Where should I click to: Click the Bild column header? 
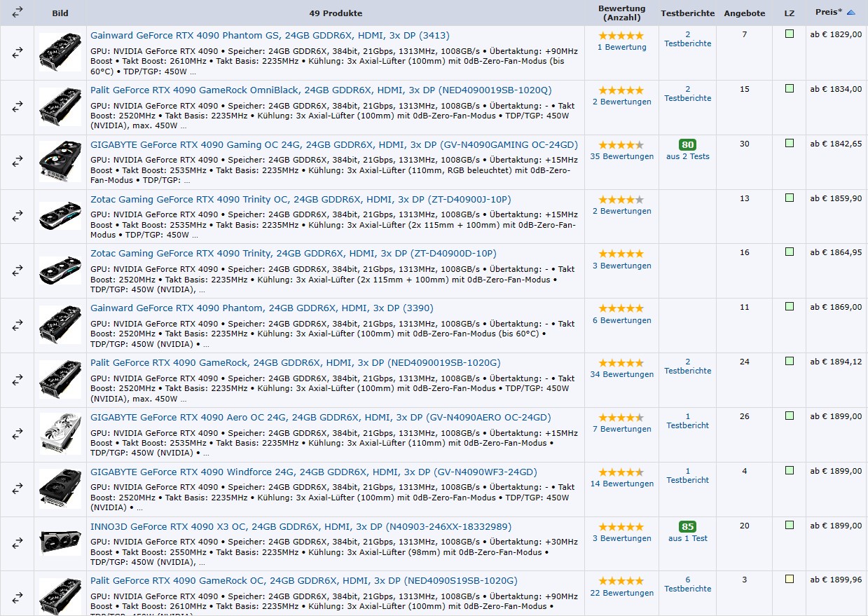(x=60, y=13)
